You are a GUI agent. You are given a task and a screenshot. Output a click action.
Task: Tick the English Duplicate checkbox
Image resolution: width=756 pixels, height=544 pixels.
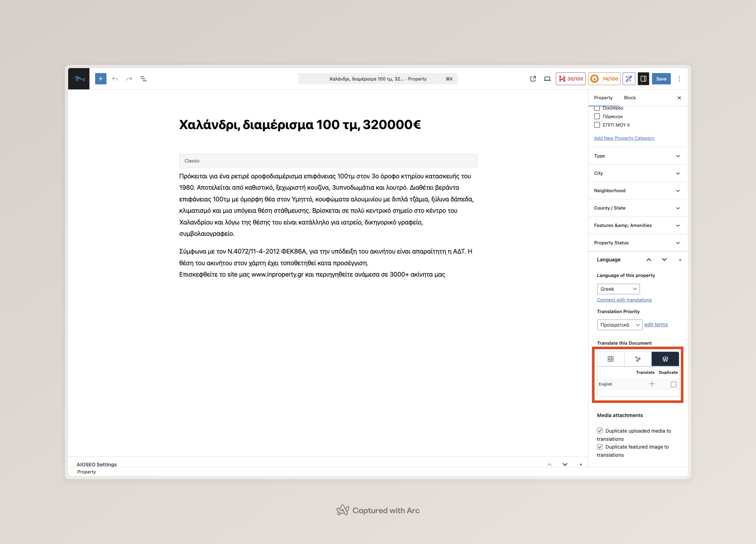673,384
